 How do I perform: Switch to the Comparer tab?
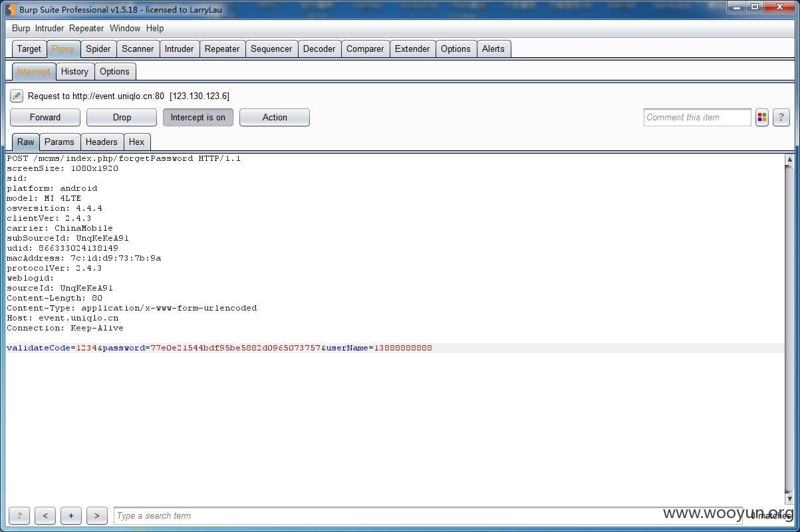[365, 49]
